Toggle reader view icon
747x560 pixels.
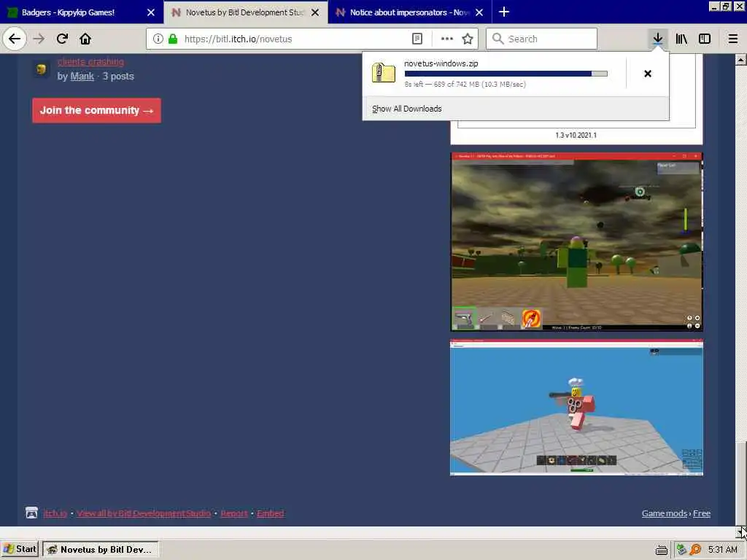(x=417, y=39)
